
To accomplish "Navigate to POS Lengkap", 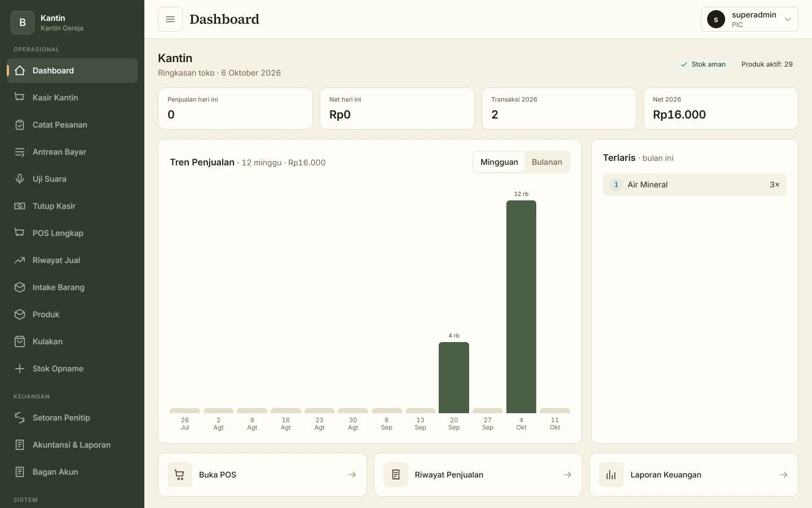I will pyautogui.click(x=72, y=233).
